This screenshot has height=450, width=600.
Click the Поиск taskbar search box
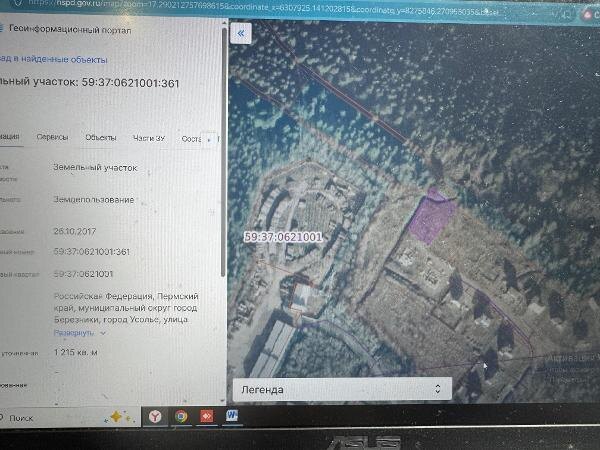pos(69,418)
